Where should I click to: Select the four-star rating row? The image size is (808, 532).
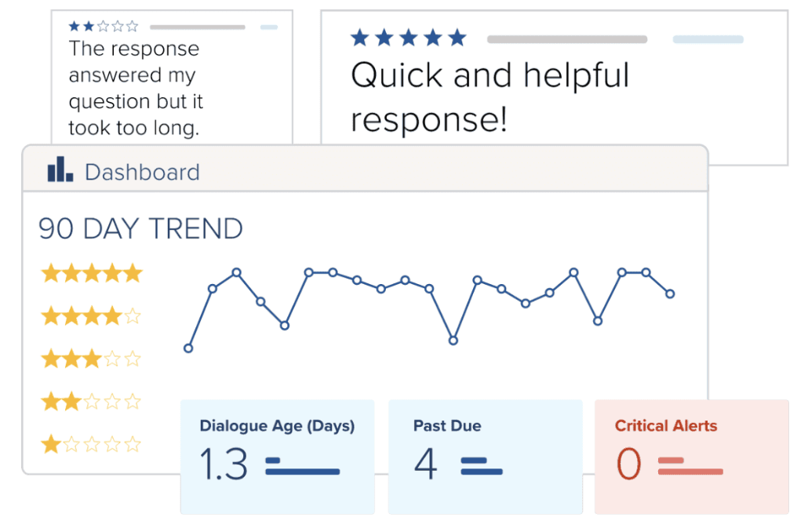91,317
